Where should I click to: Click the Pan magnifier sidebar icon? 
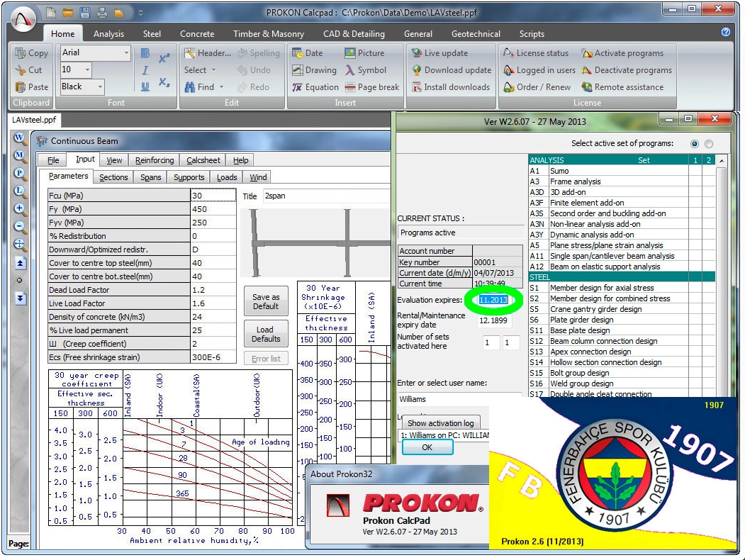pos(19,245)
